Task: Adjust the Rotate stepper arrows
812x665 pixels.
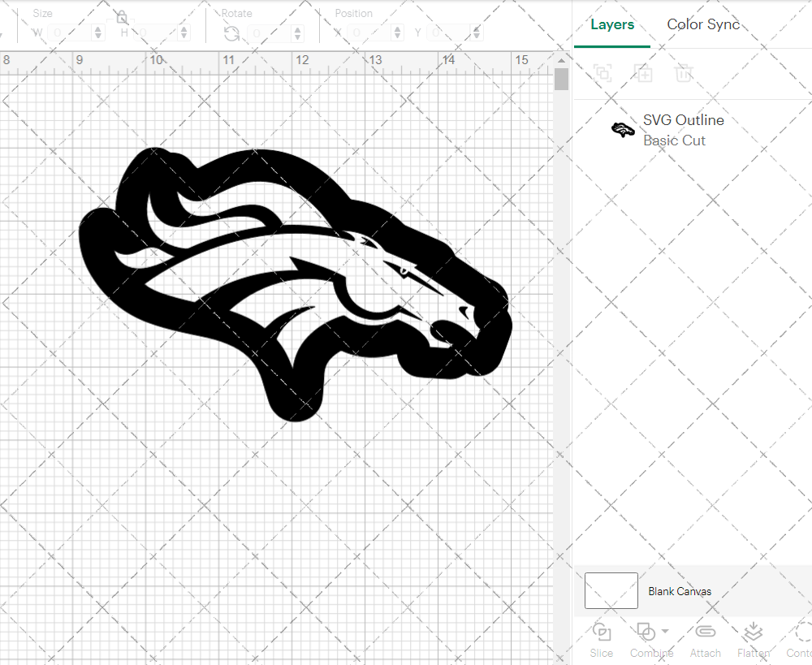Action: click(297, 33)
